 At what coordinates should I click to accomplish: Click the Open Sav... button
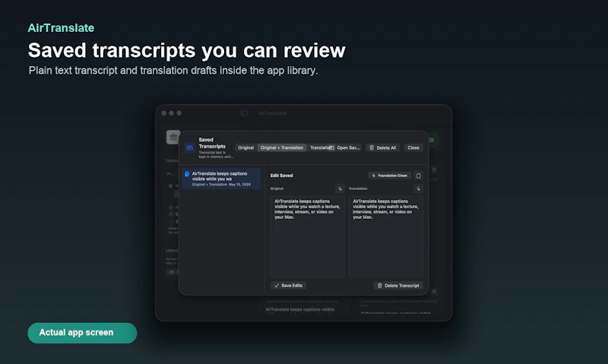pos(345,147)
